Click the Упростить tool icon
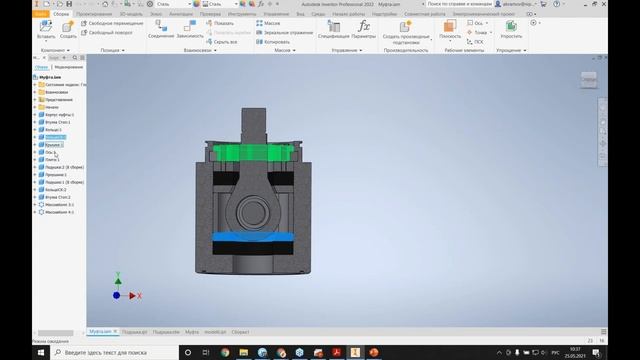This screenshot has height=360, width=640. click(x=511, y=26)
